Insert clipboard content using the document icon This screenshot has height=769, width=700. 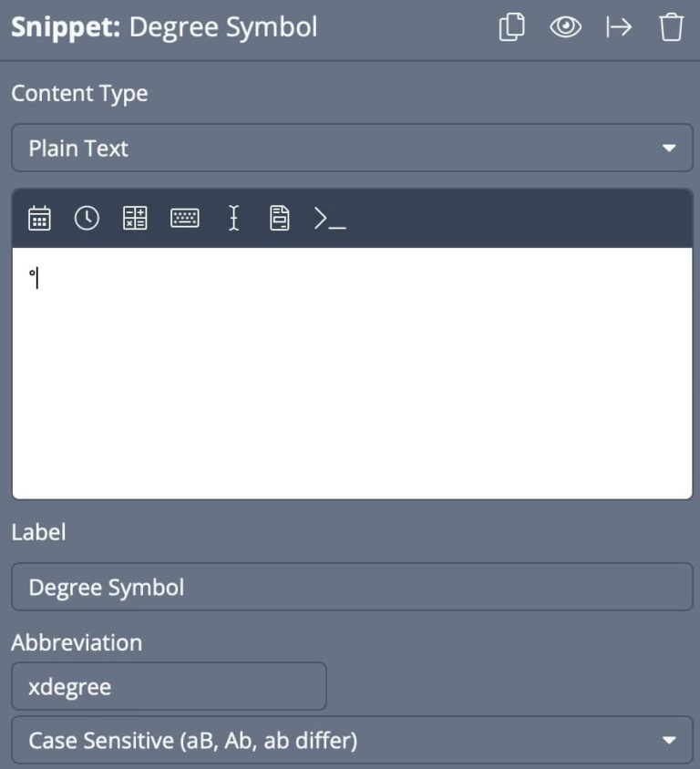point(279,218)
